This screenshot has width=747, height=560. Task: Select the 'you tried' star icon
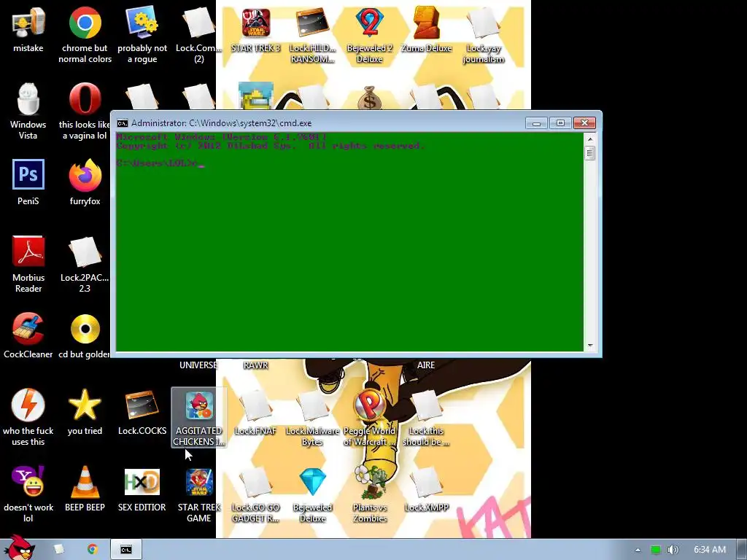pyautogui.click(x=85, y=405)
